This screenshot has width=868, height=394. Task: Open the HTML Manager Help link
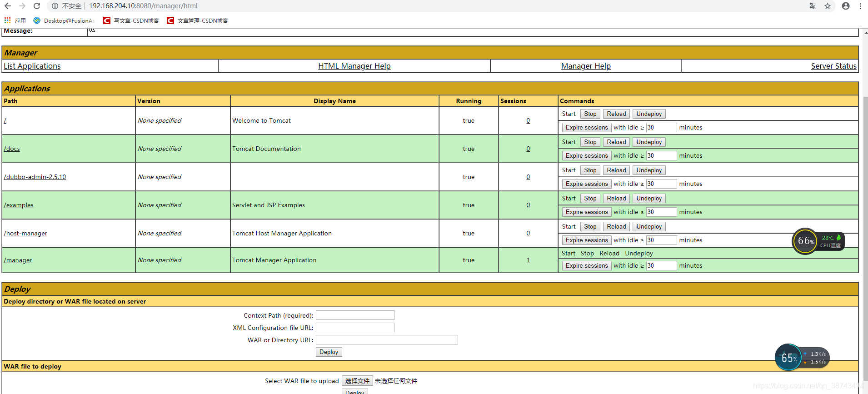[x=354, y=66]
